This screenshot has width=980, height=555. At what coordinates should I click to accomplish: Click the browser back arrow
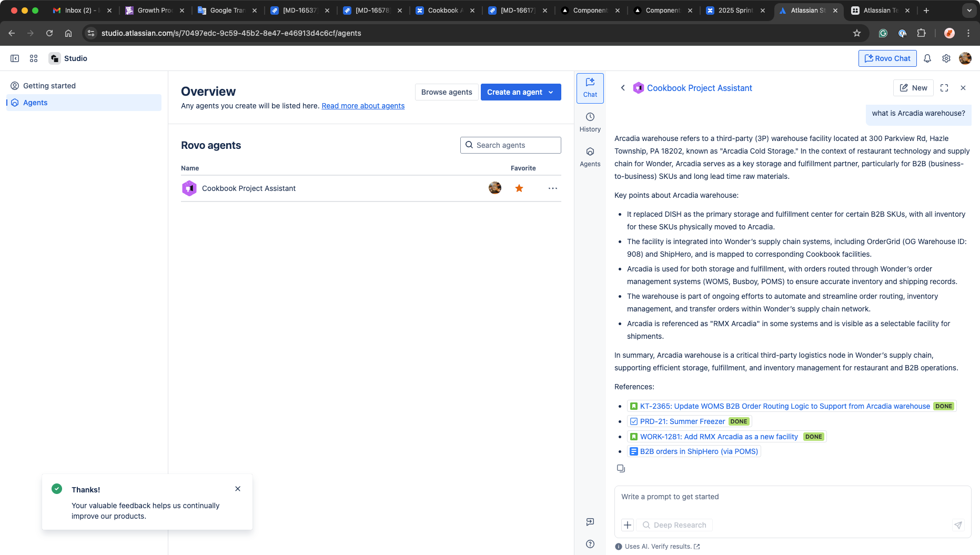coord(12,33)
